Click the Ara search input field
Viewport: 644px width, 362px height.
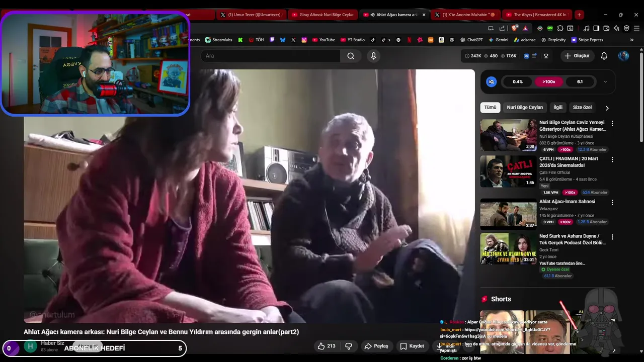click(x=271, y=56)
